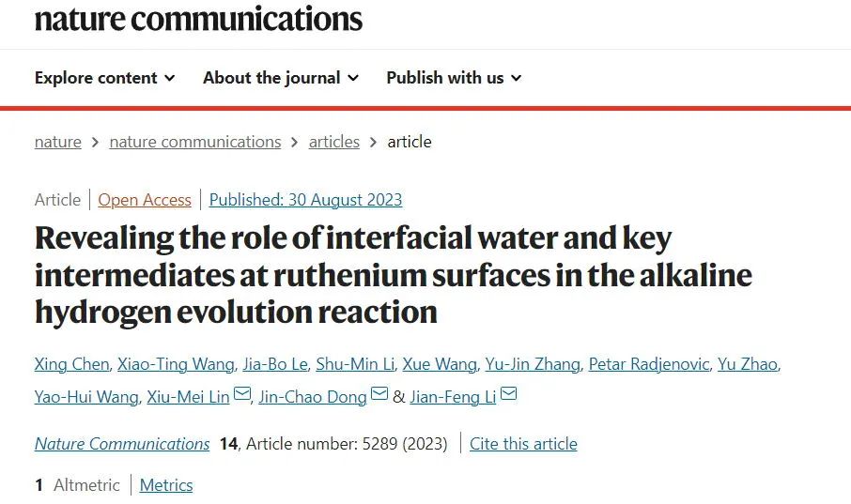Navigate to articles breadcrumb

(x=333, y=142)
